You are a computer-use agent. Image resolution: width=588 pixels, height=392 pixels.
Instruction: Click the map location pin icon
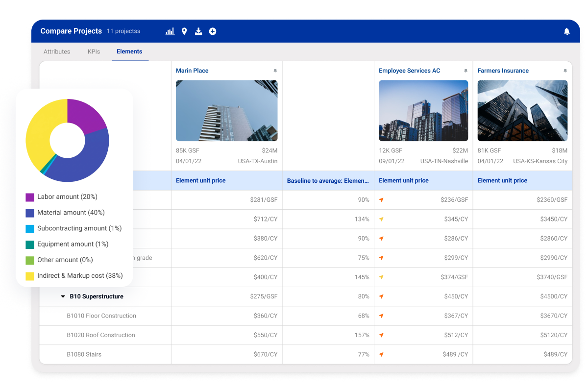click(184, 31)
